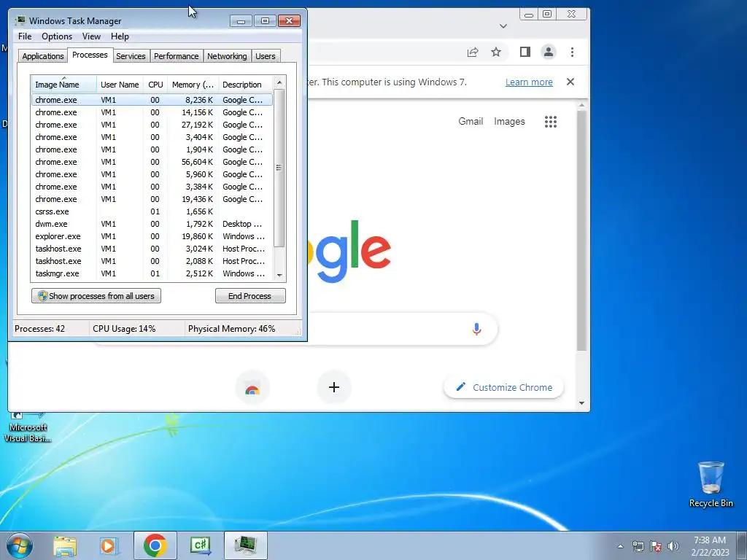Dismiss the Windows 7 notification bar
Viewport: 747px width, 560px height.
(570, 82)
